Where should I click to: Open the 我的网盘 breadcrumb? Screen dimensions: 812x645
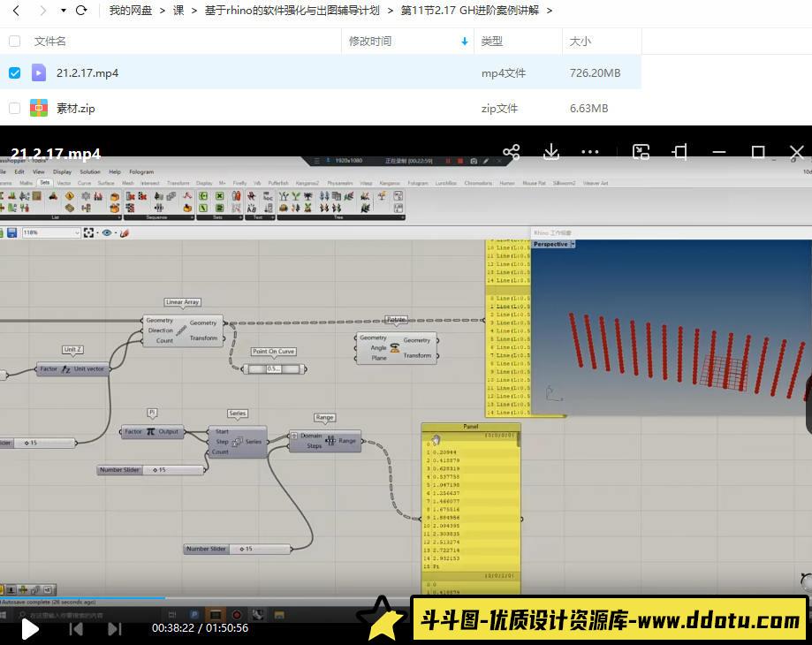[x=131, y=11]
